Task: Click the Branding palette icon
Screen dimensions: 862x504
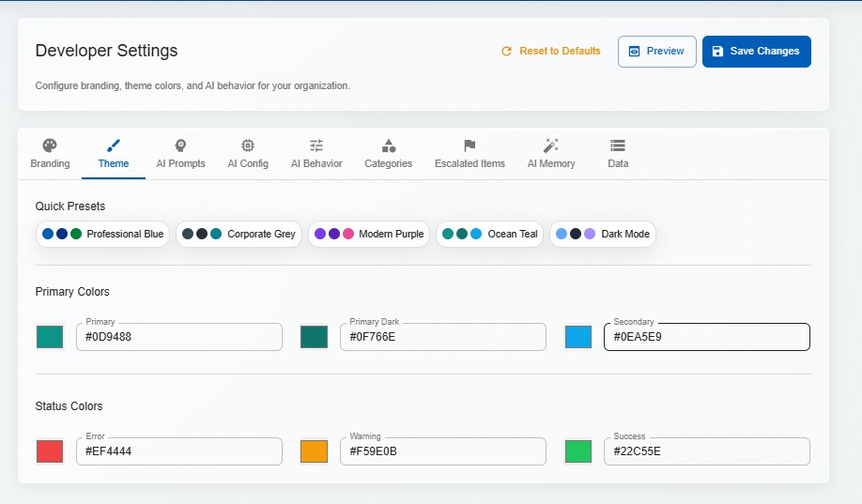Action: coord(50,145)
